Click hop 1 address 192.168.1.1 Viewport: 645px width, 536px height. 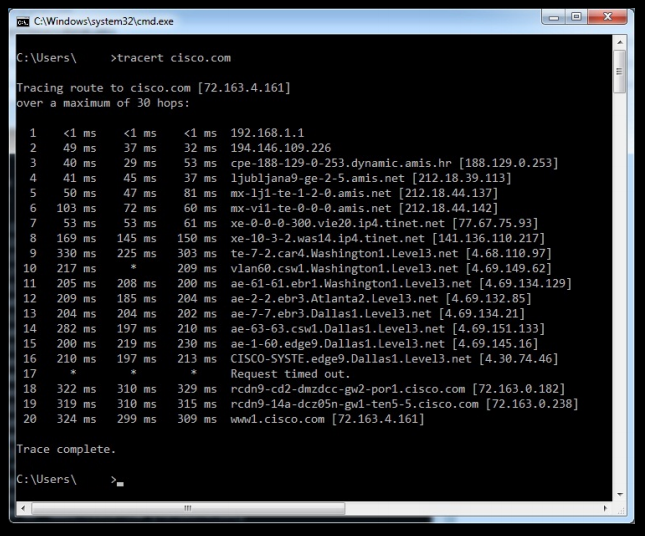(x=267, y=133)
